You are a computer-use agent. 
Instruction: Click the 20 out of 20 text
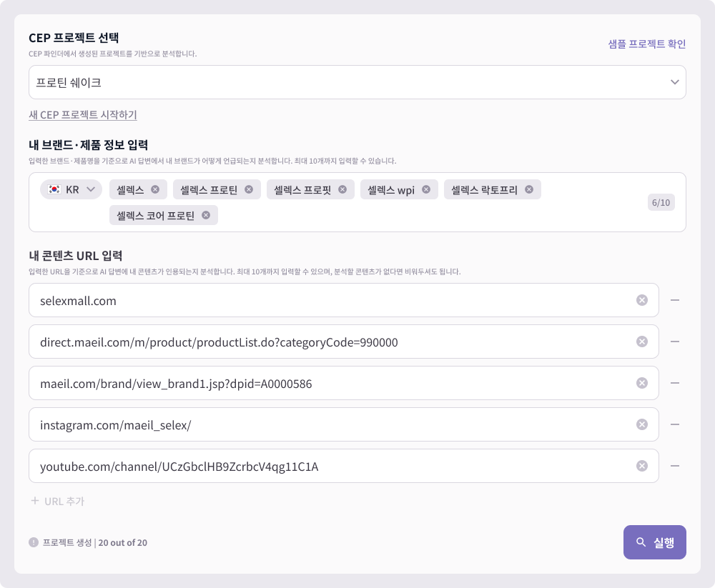[123, 542]
